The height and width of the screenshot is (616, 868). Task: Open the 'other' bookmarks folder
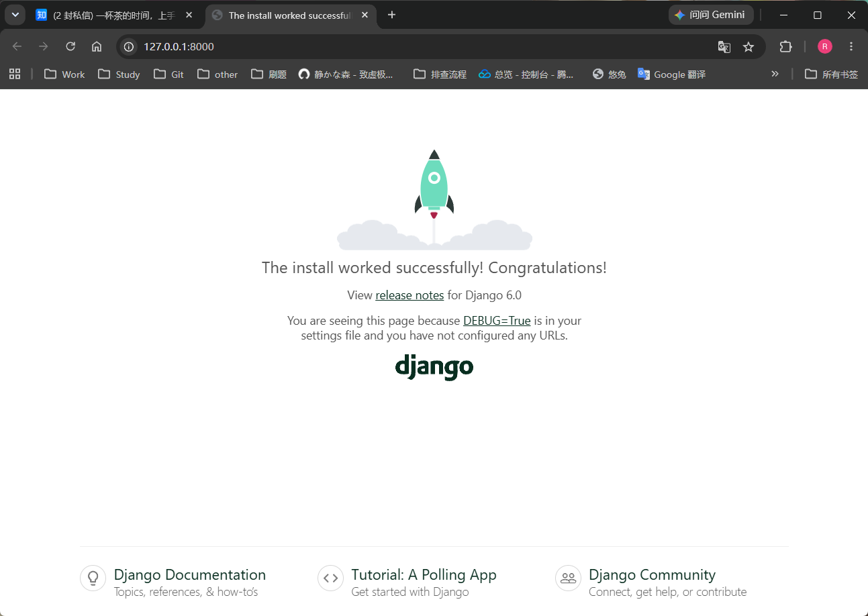pos(218,74)
